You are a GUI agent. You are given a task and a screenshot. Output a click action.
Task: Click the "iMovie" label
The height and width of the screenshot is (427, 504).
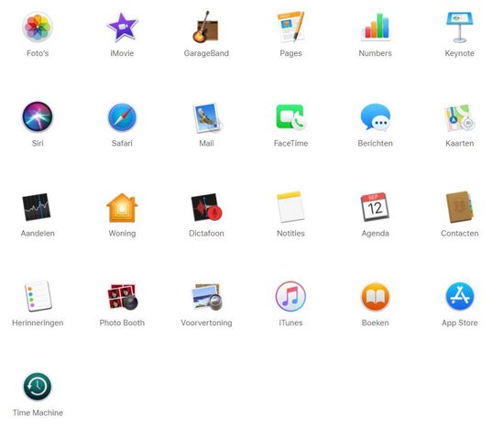click(x=122, y=53)
